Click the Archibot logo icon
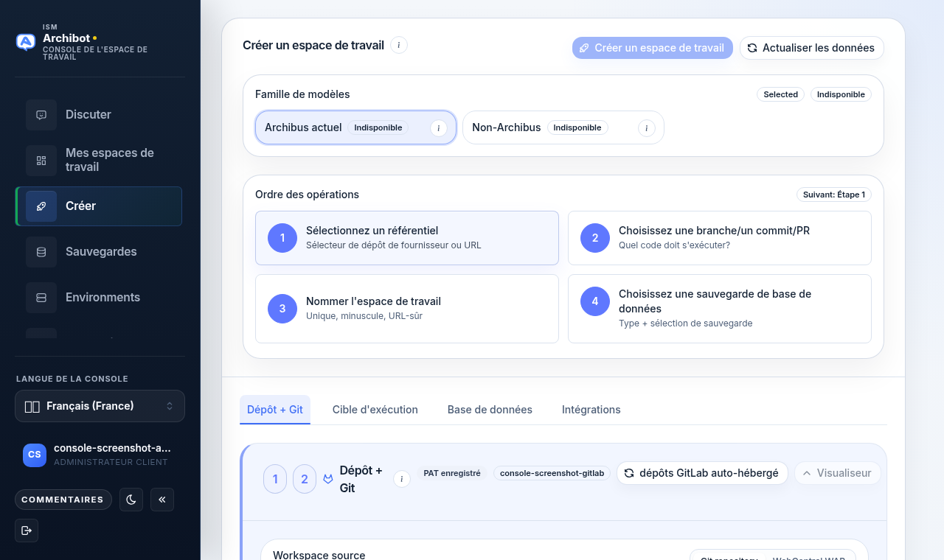The height and width of the screenshot is (560, 944). tap(26, 42)
